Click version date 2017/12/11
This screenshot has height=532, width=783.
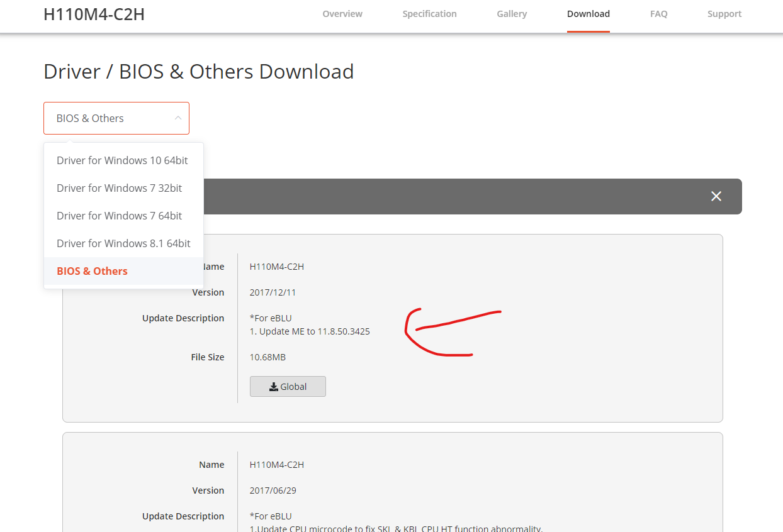point(273,292)
